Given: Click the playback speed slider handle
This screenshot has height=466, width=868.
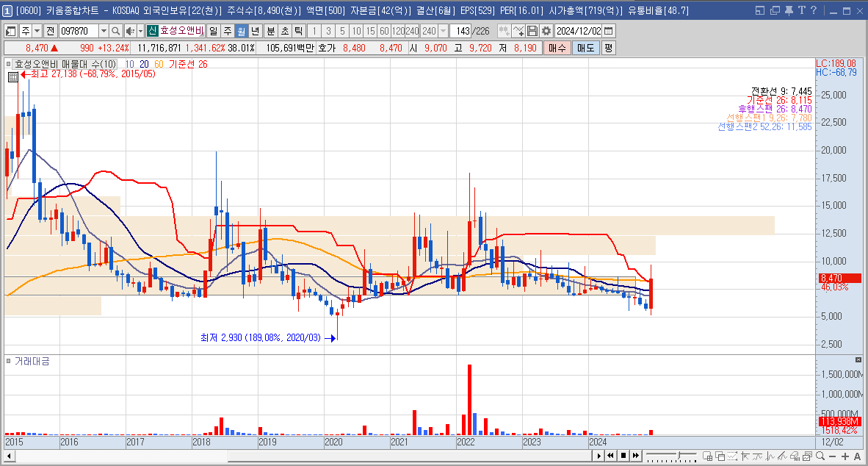Looking at the screenshot, I should 680,456.
